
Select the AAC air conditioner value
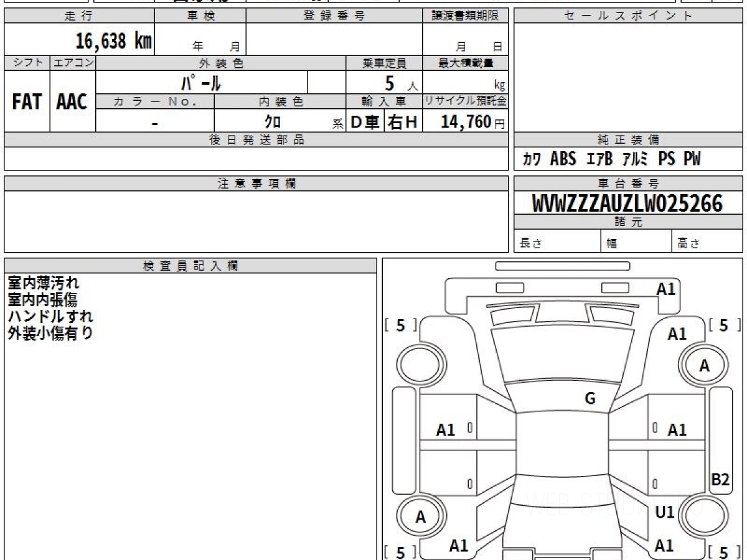click(72, 102)
